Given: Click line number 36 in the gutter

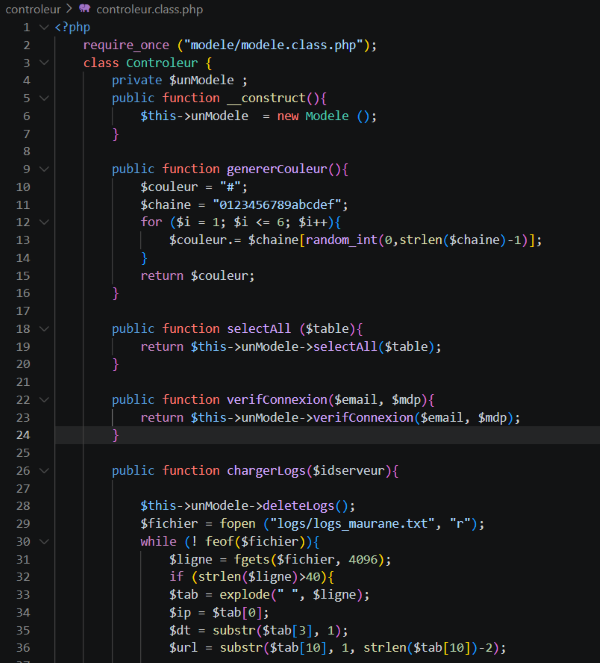Looking at the screenshot, I should 23,648.
